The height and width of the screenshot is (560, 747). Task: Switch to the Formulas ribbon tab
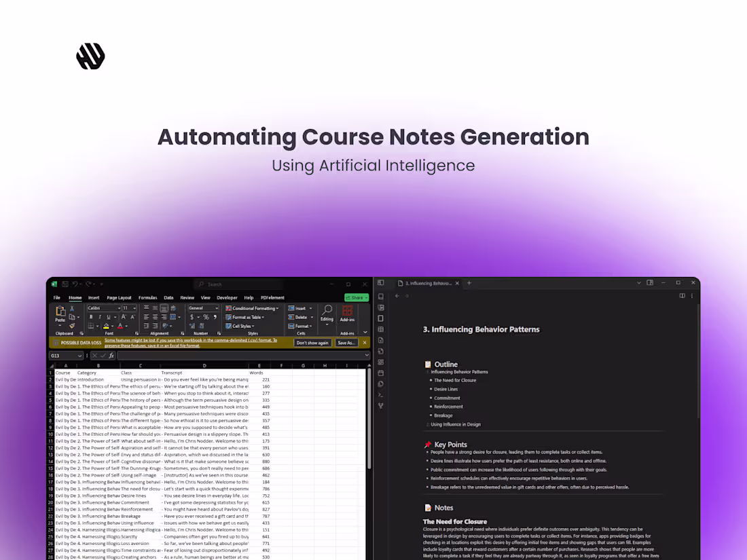[147, 297]
